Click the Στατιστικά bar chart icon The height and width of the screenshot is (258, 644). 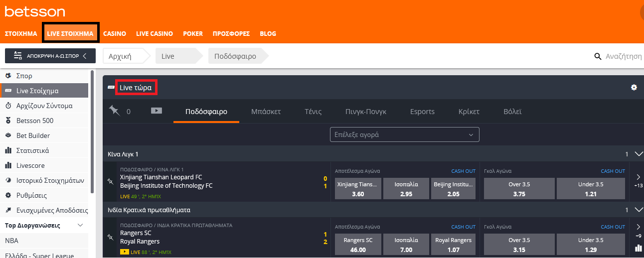(x=8, y=150)
